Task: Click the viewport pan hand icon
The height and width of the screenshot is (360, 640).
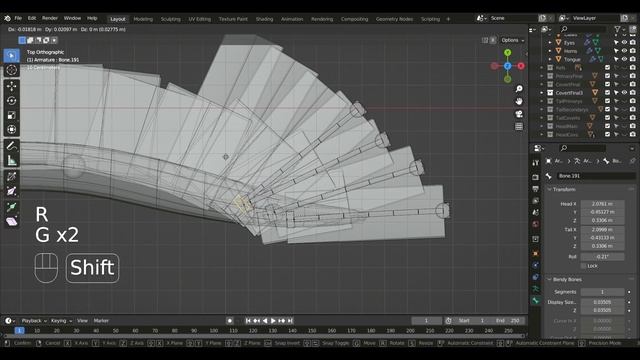Action: point(519,101)
